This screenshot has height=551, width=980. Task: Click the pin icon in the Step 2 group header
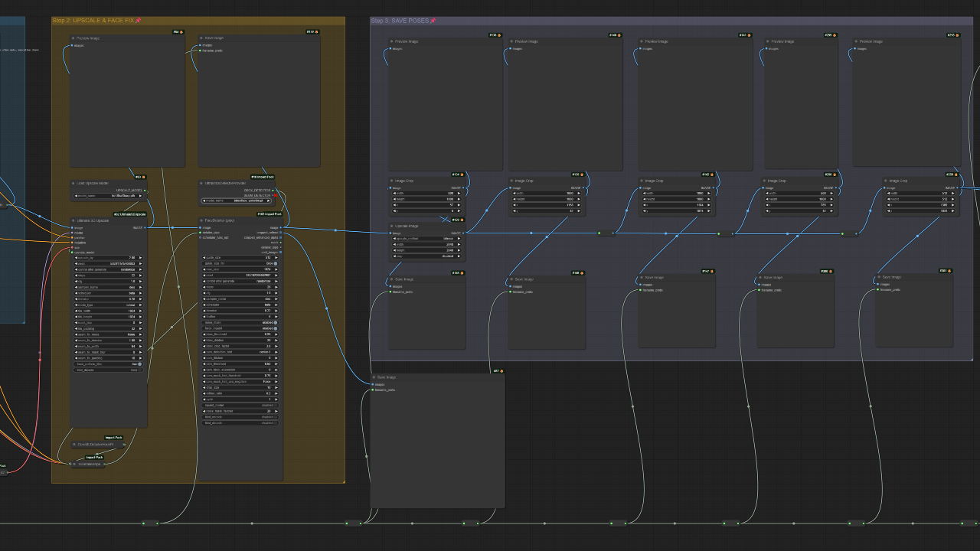click(x=136, y=21)
